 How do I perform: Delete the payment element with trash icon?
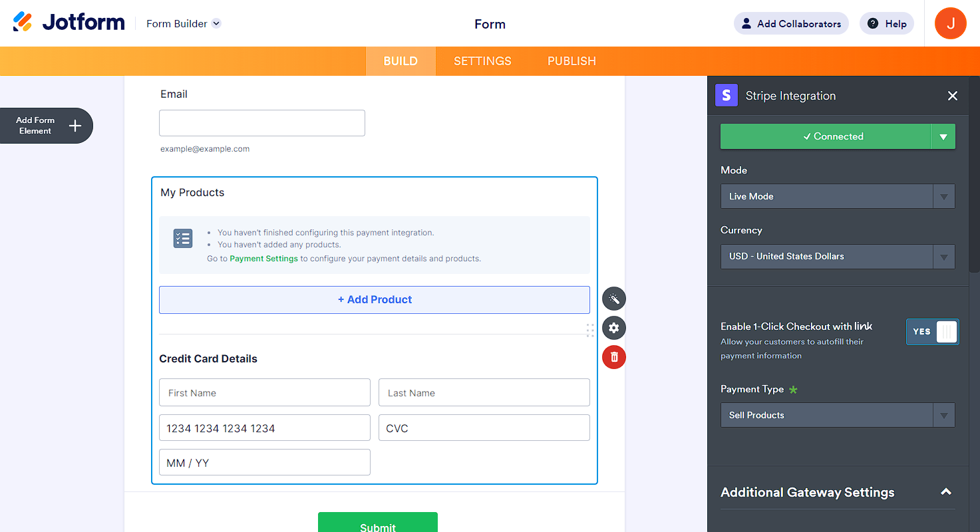click(x=614, y=357)
